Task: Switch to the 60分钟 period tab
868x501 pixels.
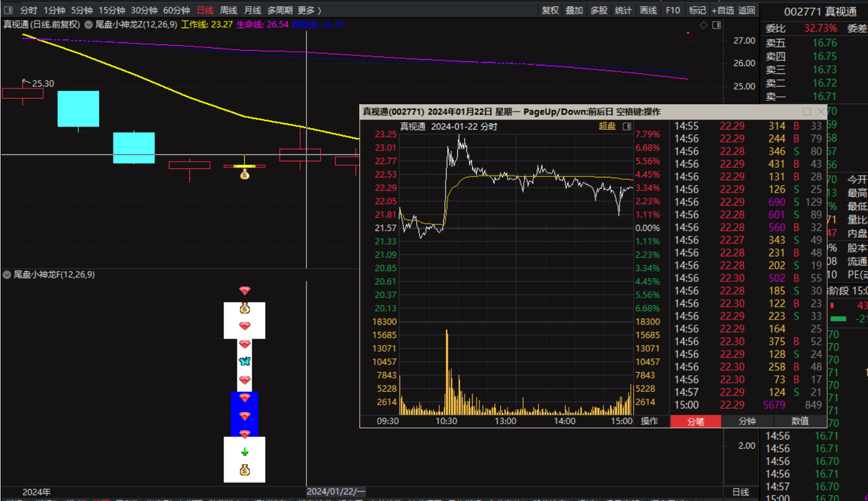Action: 176,10
